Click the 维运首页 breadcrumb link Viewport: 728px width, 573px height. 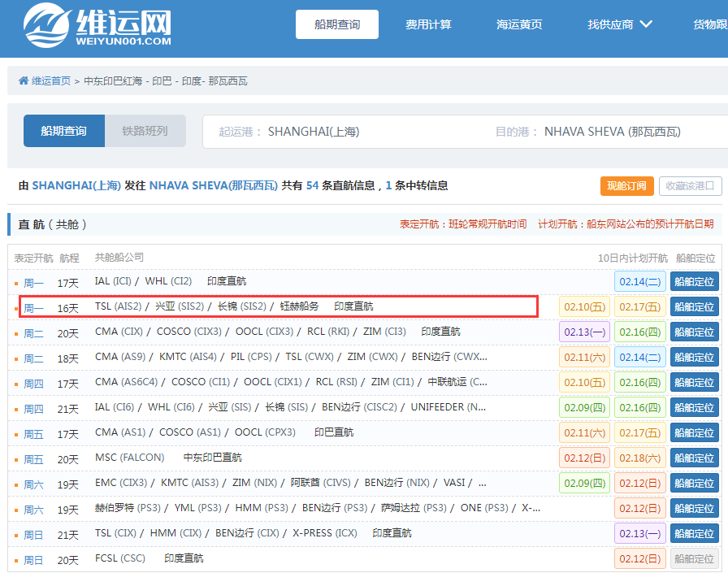pyautogui.click(x=49, y=80)
